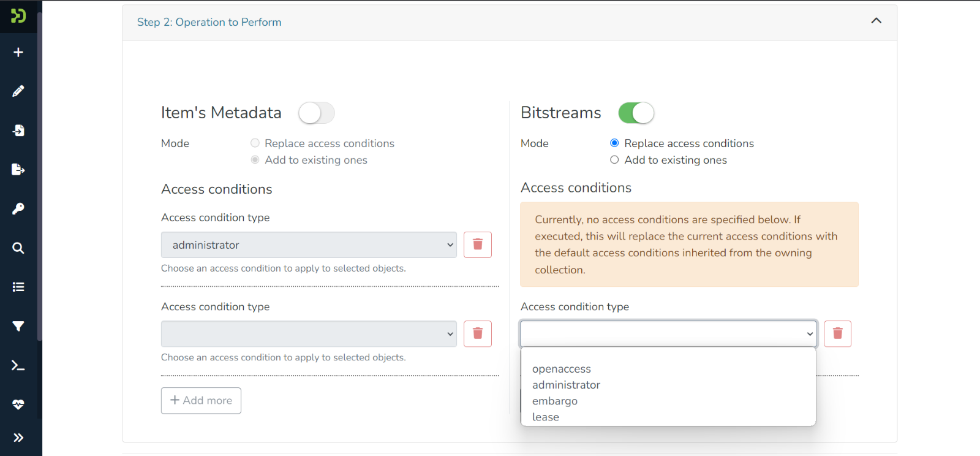Select Bitstreams 'Add to existing ones' radio
Screen dimensions: 980x456
(x=614, y=160)
